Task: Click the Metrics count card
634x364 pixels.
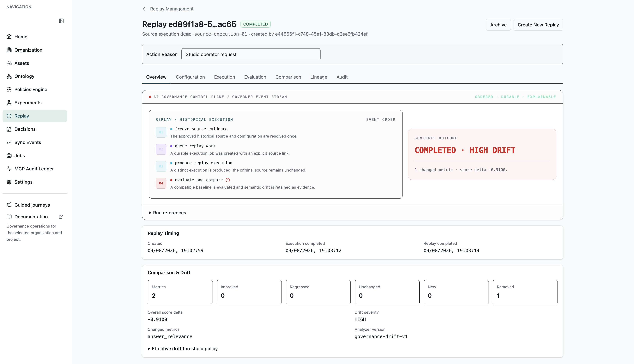Action: (x=180, y=292)
